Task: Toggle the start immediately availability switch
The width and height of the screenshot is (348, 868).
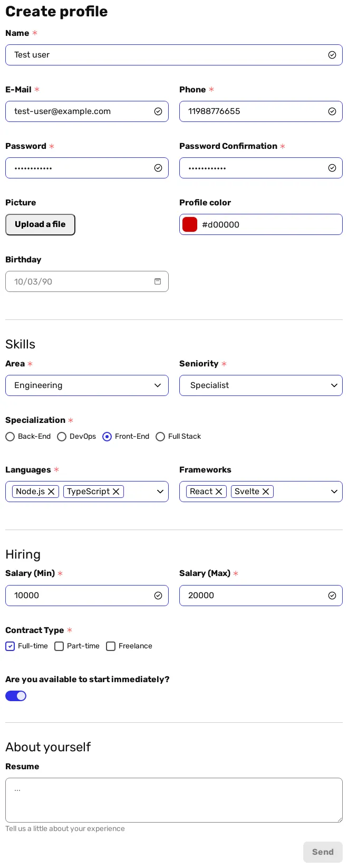Action: tap(16, 696)
